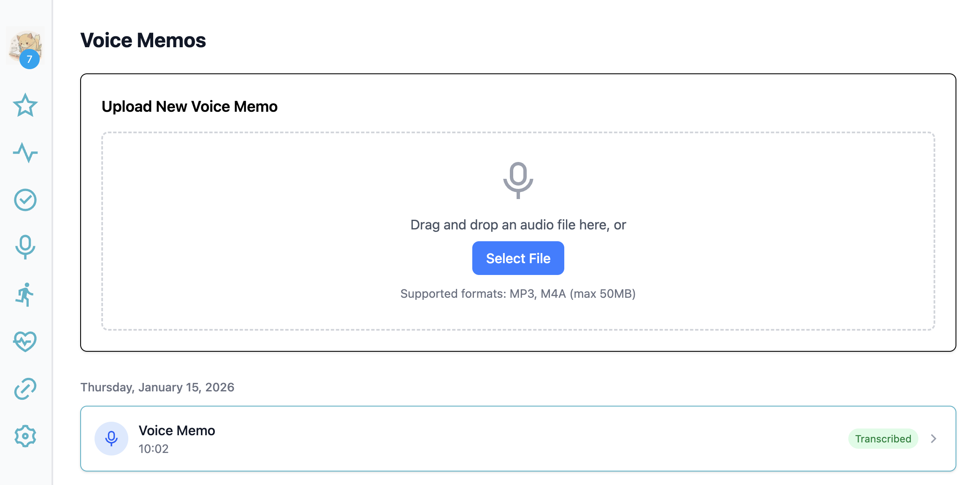Open the Voice Memo 10:02 entry title

177,431
